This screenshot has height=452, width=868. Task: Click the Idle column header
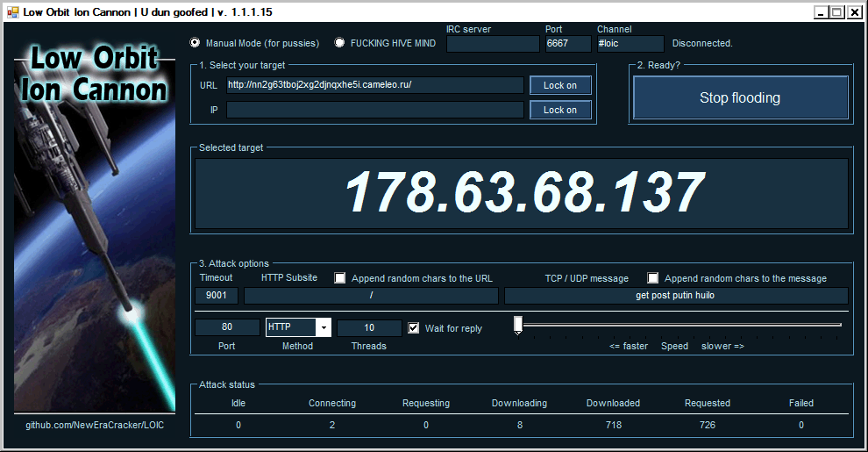(x=238, y=403)
